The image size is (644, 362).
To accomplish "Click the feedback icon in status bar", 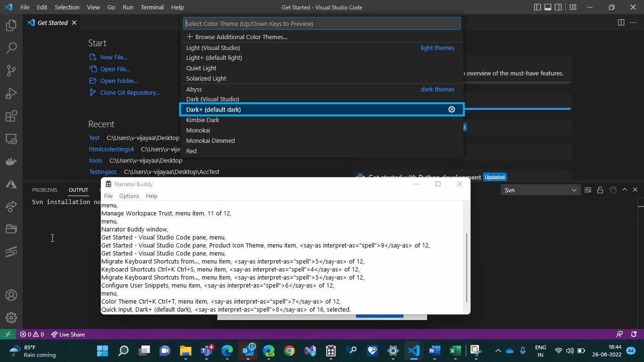I will (x=619, y=334).
